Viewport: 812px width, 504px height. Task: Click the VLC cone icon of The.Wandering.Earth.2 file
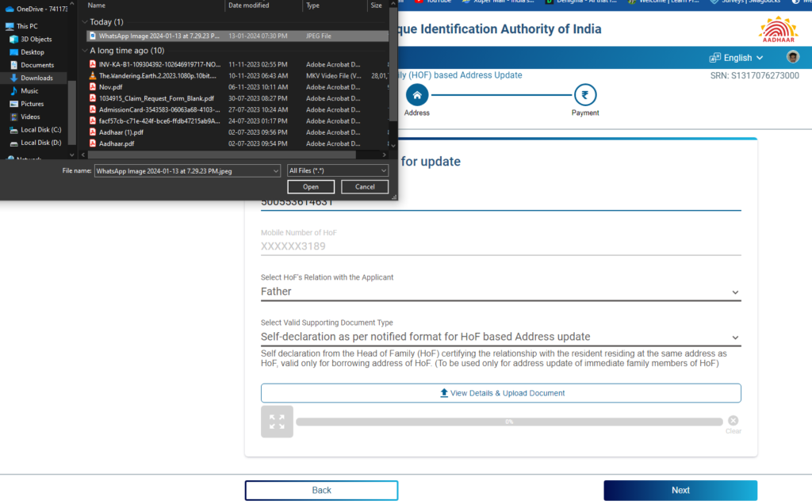(93, 75)
